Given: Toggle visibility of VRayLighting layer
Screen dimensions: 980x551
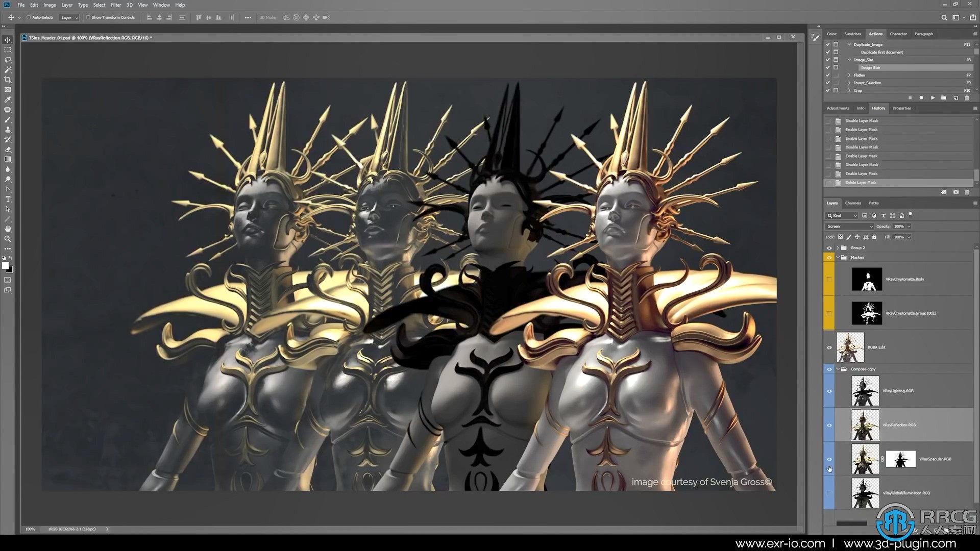Looking at the screenshot, I should click(829, 391).
